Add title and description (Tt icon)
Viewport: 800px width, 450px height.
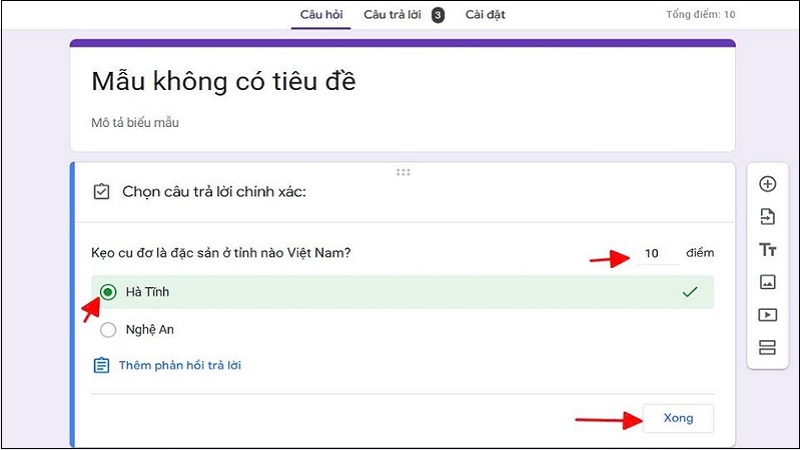(x=767, y=249)
